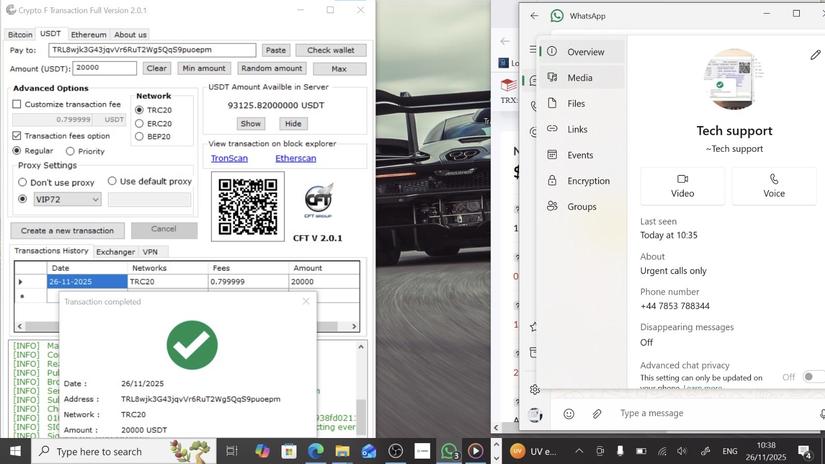Click the Amount (USDT) input field
The image size is (825, 464).
[x=105, y=68]
